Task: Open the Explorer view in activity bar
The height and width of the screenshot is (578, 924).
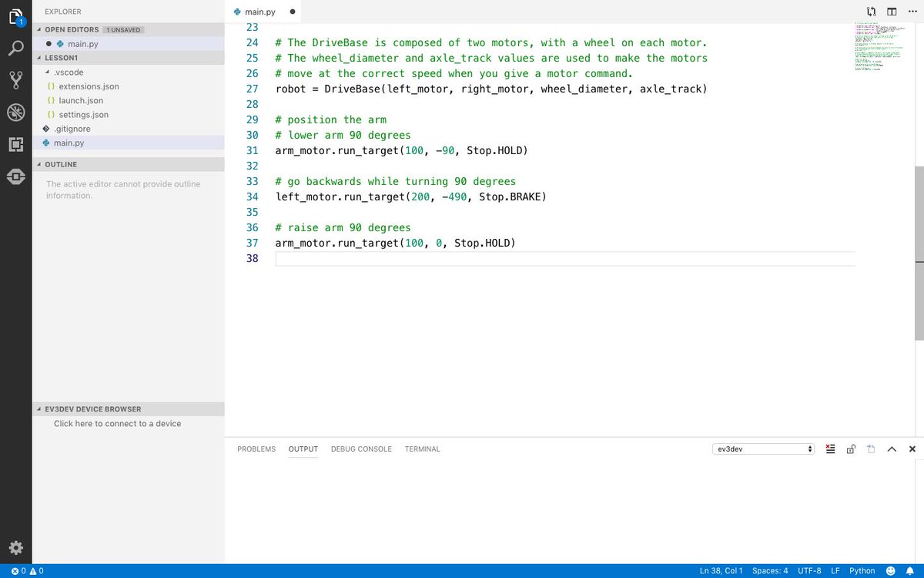Action: (x=15, y=17)
